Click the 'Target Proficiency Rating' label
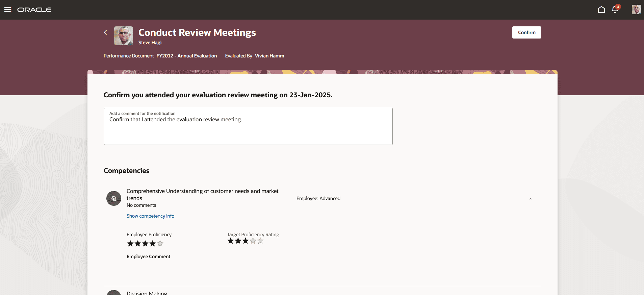This screenshot has width=644, height=295. click(253, 235)
